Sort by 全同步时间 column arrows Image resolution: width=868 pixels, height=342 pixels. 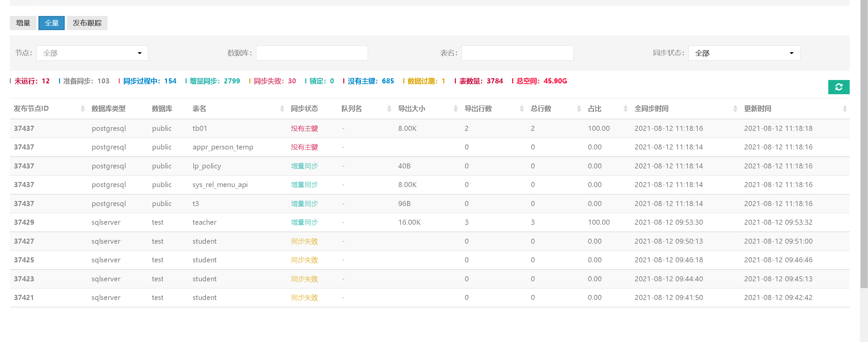click(735, 108)
